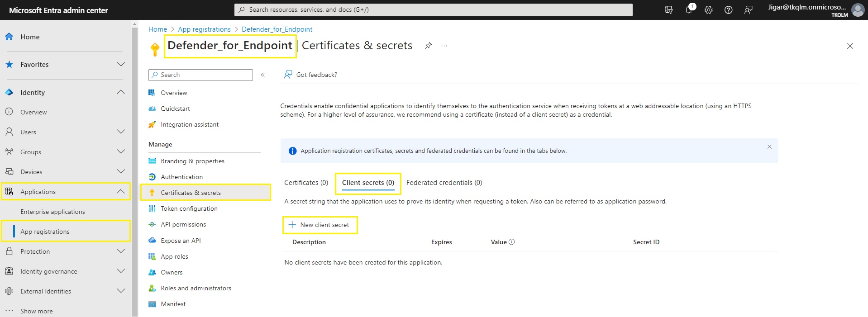Click the Expires column header
The width and height of the screenshot is (868, 317).
pyautogui.click(x=441, y=242)
